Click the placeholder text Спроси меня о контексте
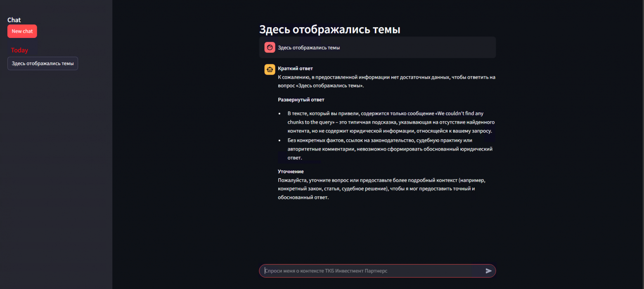Image resolution: width=644 pixels, height=289 pixels. [326, 271]
